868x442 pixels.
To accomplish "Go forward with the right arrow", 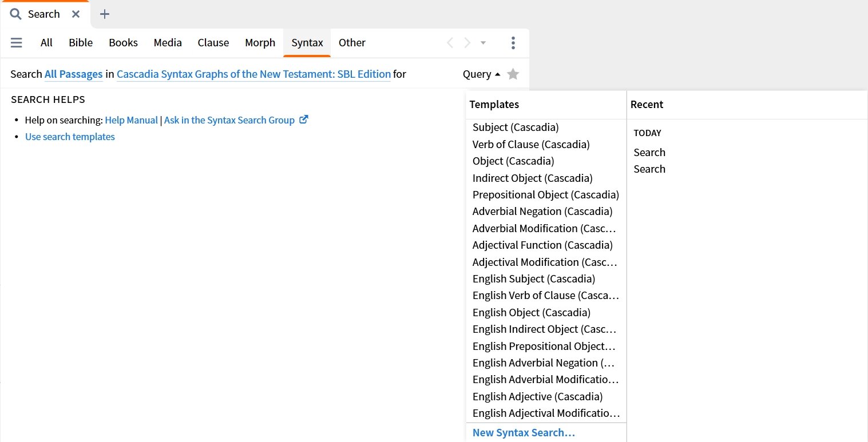I will (467, 43).
